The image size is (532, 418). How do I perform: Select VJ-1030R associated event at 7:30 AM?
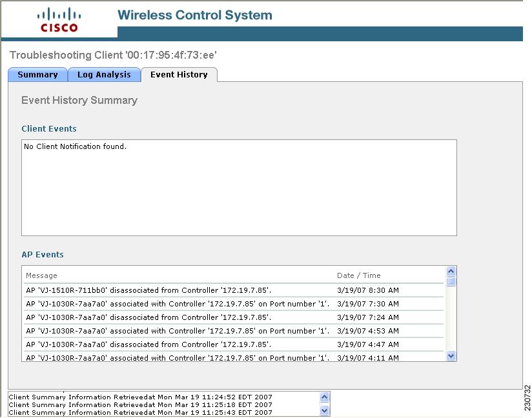[x=234, y=304]
